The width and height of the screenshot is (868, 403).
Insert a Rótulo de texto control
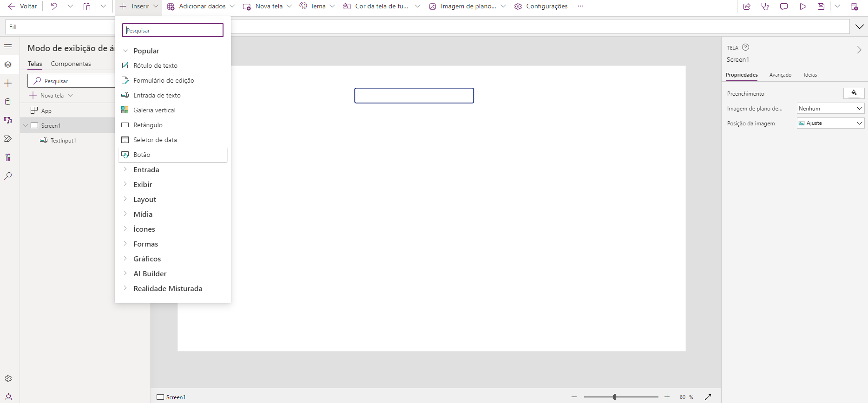[x=173, y=65]
